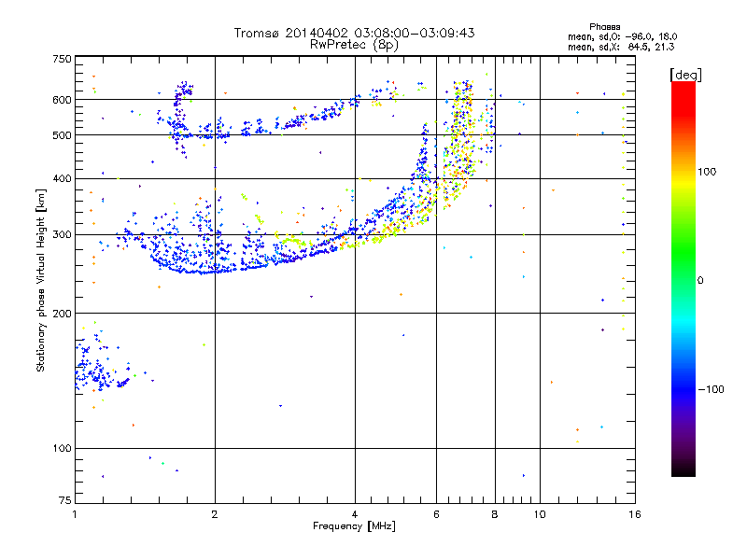The image size is (747, 560).
Task: Click the 'Stationary phase Virtual Height [km]' axis label
Action: pos(40,280)
